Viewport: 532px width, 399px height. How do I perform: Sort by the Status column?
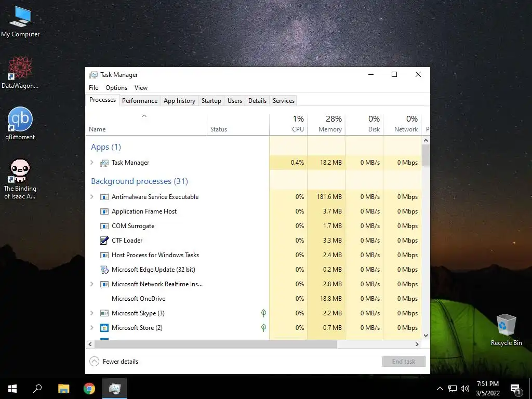tap(238, 125)
